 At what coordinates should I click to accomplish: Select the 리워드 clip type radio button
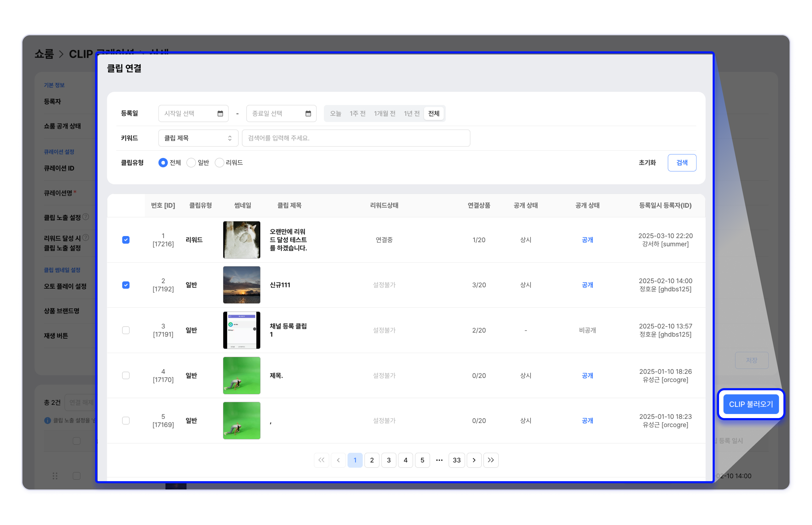pos(219,163)
